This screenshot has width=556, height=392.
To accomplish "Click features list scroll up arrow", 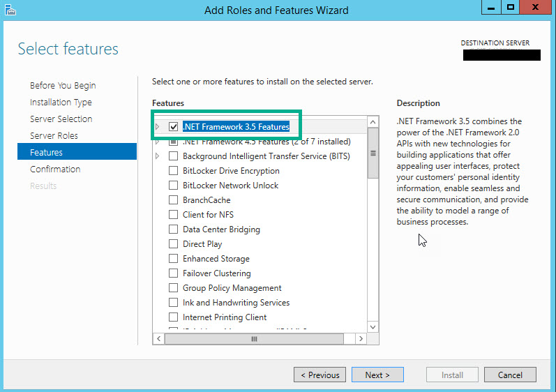I will point(373,122).
